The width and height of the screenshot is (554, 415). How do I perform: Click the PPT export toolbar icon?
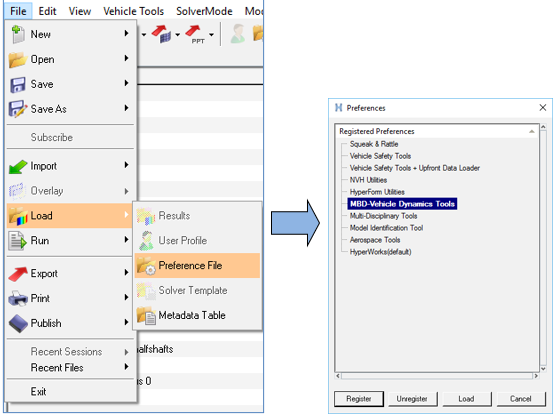click(x=195, y=34)
